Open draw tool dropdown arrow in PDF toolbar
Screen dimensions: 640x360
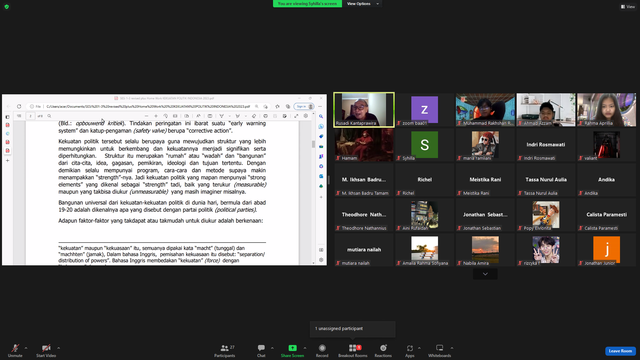tap(229, 116)
